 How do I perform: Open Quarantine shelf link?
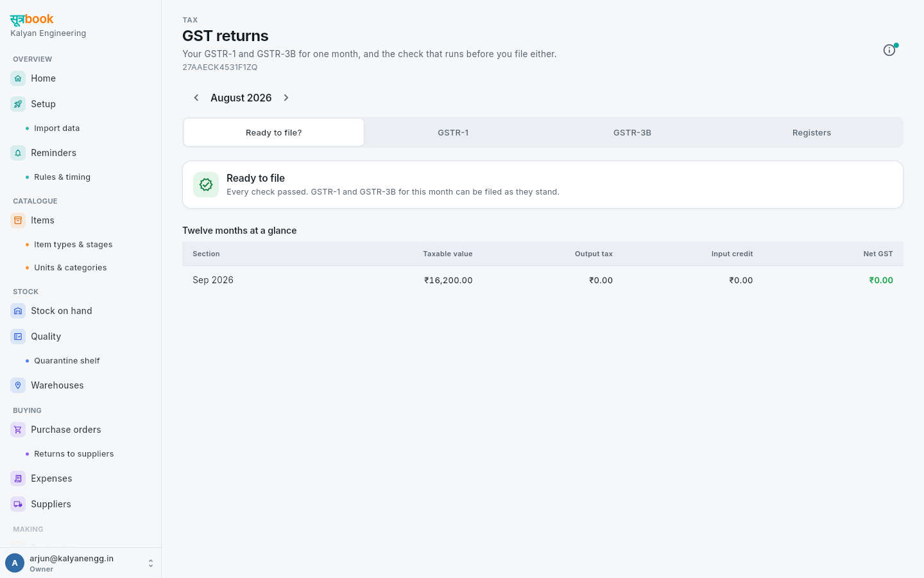click(67, 361)
